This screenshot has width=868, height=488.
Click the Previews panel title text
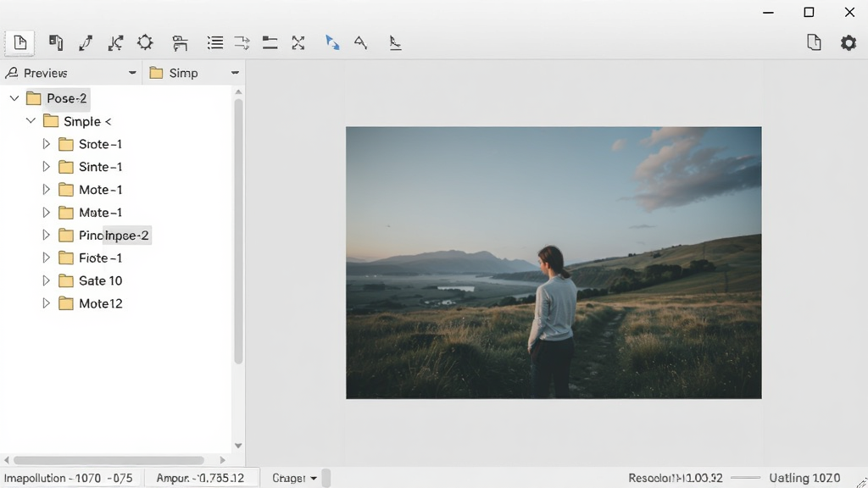pos(46,73)
